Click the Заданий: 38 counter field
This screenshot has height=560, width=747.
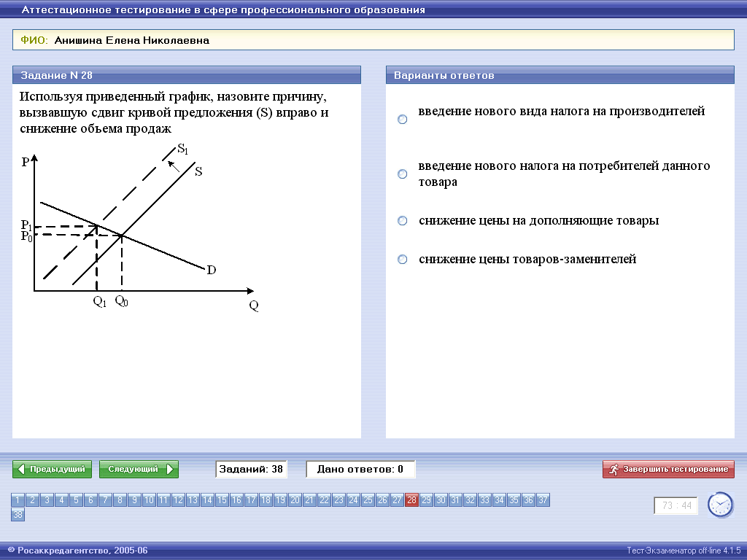tap(251, 469)
